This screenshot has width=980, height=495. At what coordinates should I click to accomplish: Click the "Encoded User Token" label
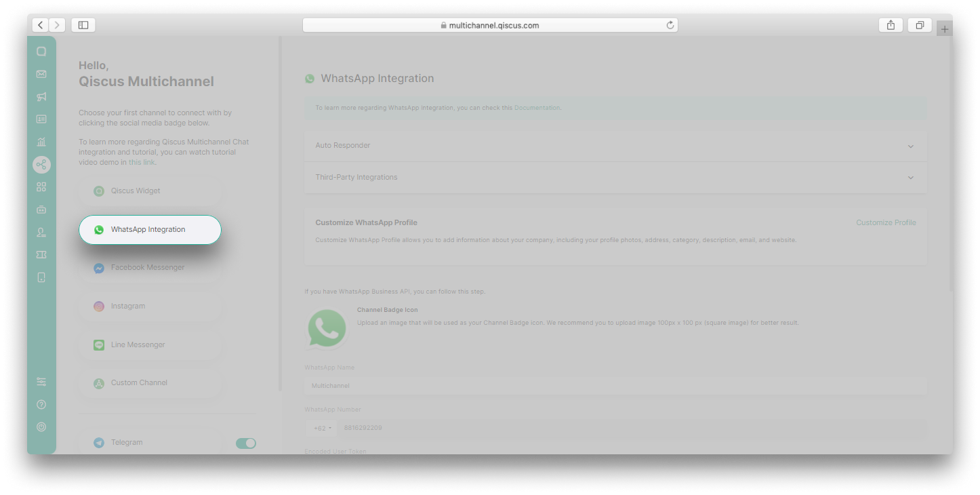[335, 452]
